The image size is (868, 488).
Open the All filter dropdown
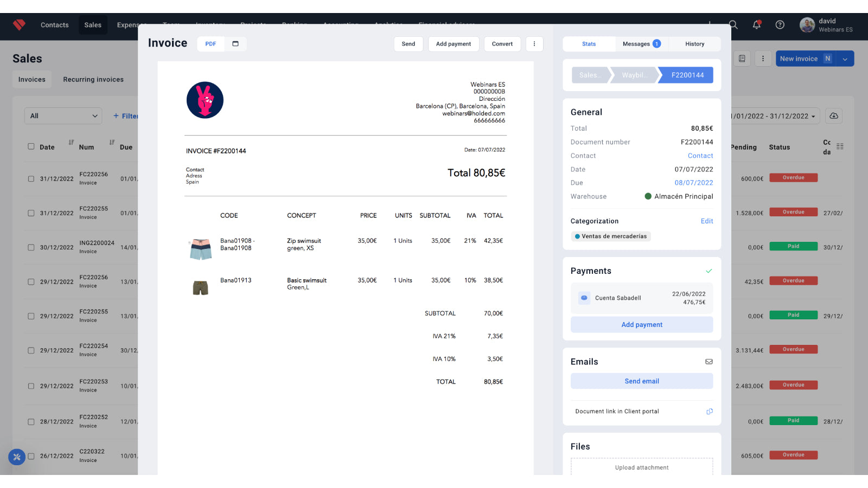click(x=63, y=115)
